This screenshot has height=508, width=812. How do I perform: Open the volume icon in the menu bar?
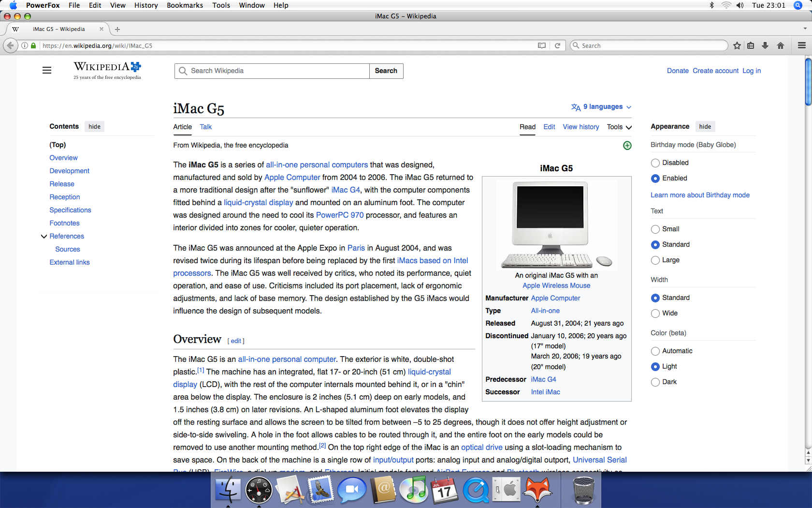[x=740, y=5]
